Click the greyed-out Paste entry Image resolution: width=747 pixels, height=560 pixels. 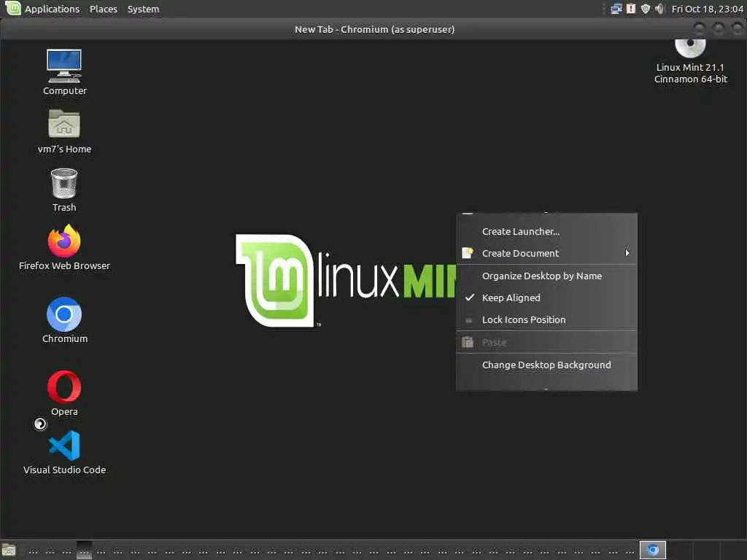[x=546, y=342]
